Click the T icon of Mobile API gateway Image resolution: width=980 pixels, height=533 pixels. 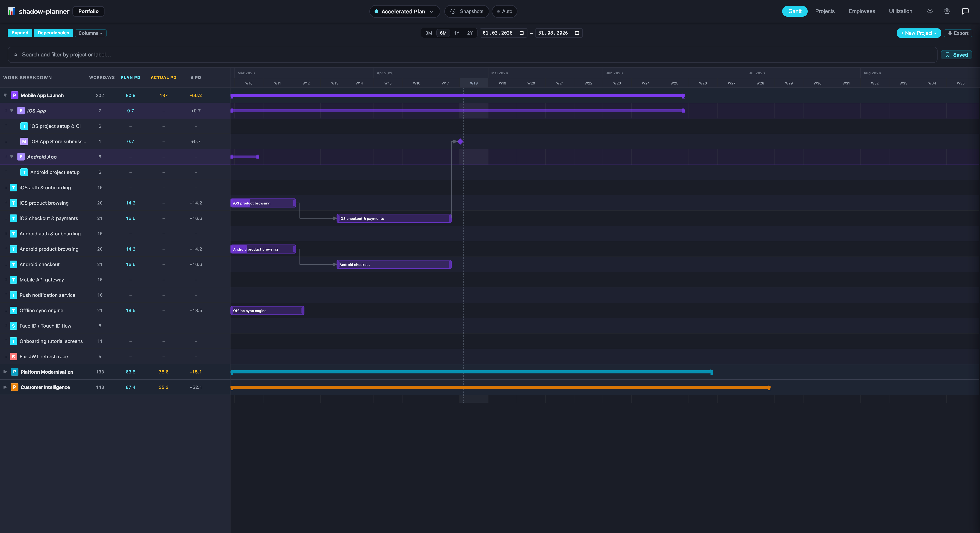(13, 280)
